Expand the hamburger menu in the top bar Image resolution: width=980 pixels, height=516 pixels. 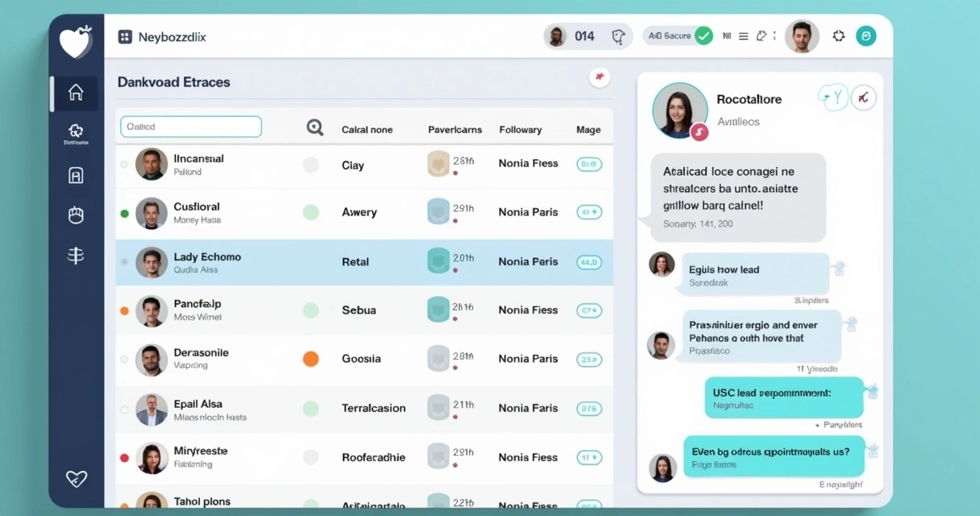coord(743,35)
